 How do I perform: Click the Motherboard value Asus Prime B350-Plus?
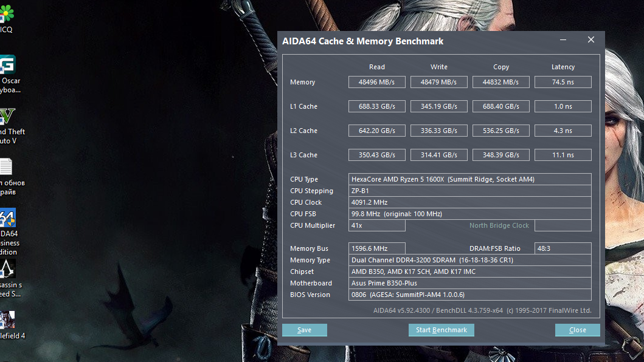coord(470,283)
